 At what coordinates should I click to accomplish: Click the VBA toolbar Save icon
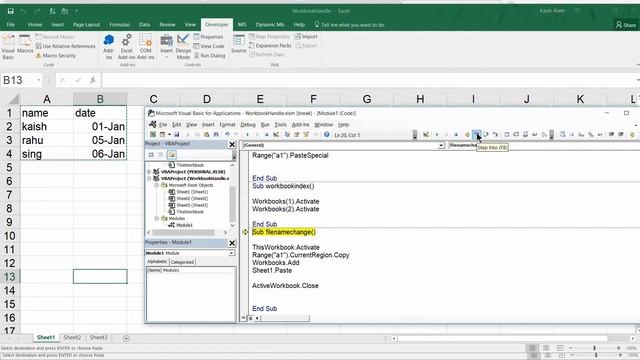(177, 134)
